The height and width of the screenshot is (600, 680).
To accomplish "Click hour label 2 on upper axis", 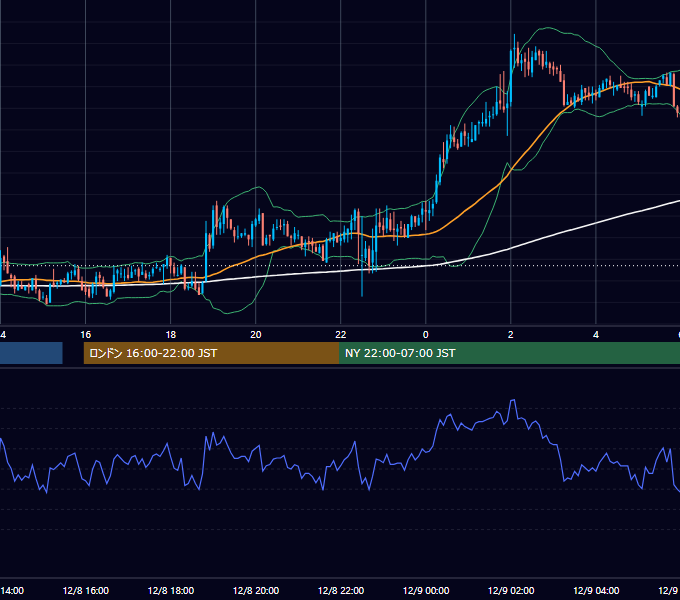I will point(510,335).
